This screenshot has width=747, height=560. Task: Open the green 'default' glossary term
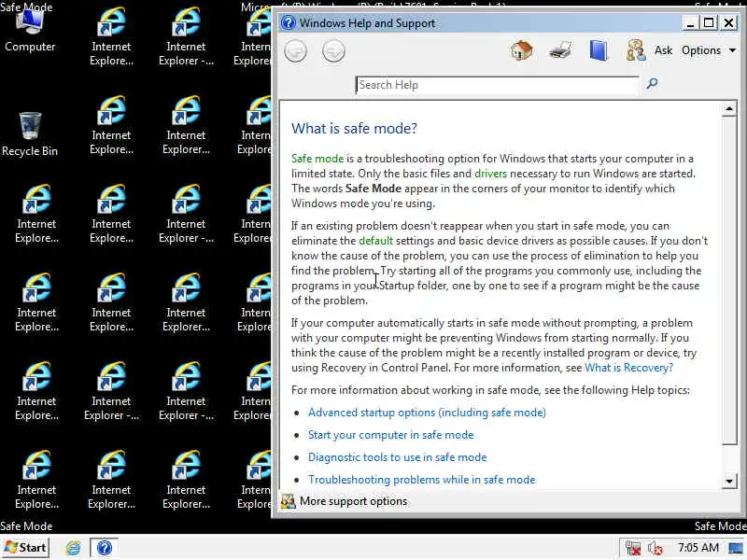(376, 241)
